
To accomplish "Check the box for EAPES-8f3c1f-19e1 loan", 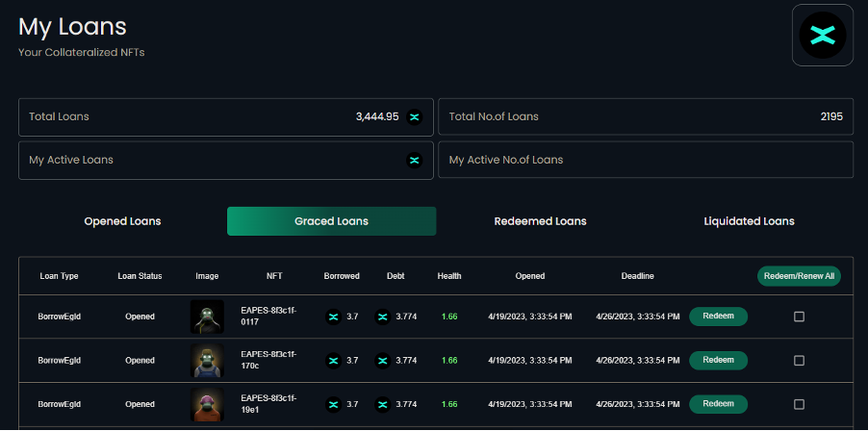I will coord(799,404).
